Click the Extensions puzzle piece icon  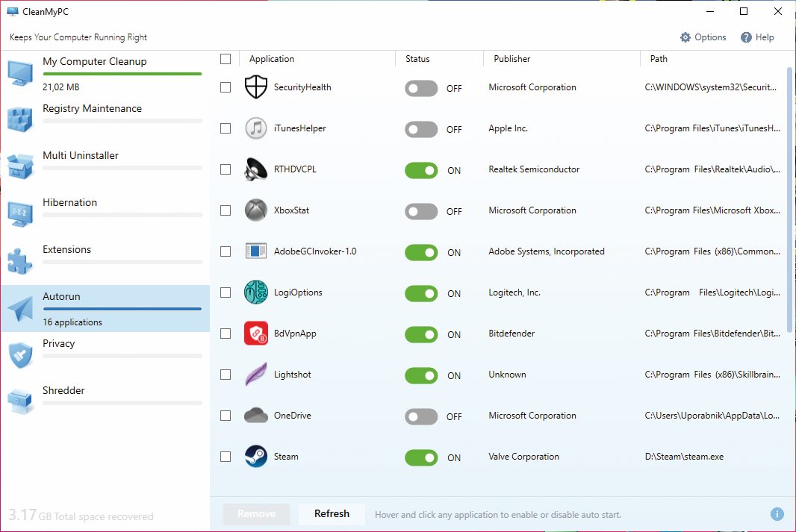[x=20, y=260]
